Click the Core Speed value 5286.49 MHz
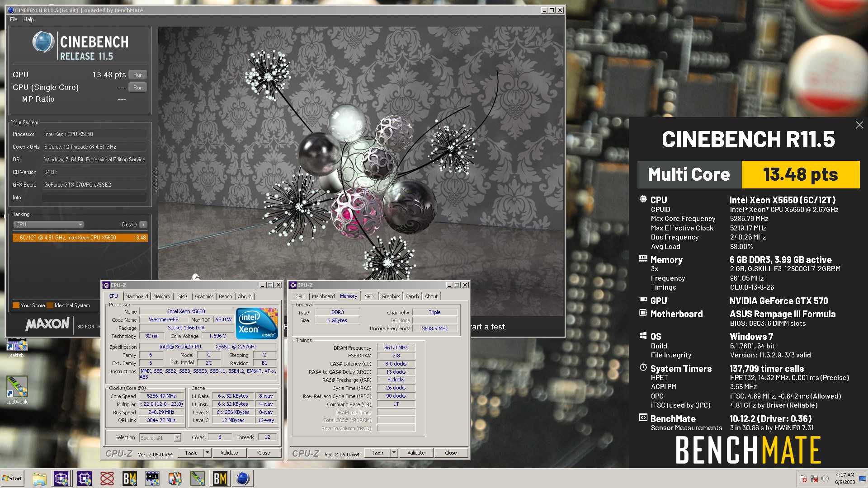 tap(161, 396)
